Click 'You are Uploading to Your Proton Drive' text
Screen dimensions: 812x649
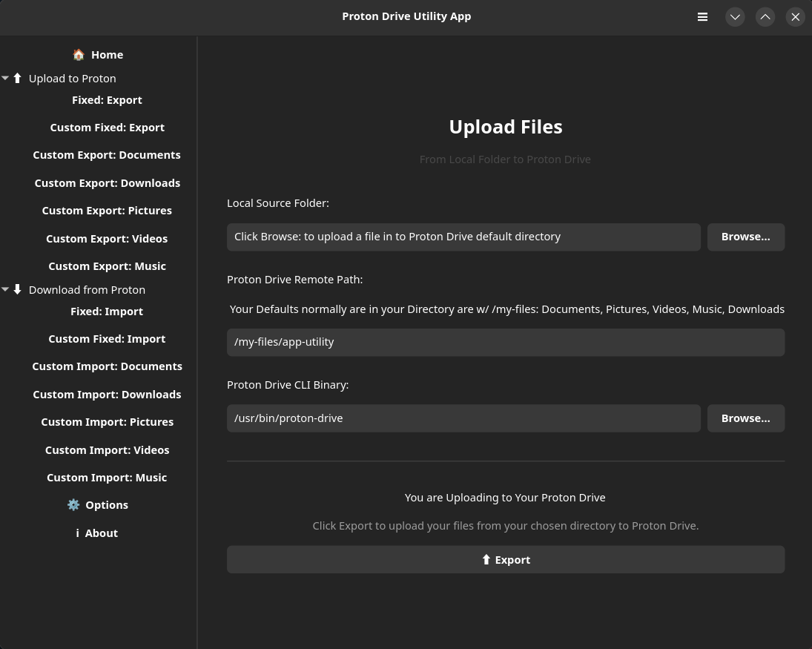pos(505,497)
